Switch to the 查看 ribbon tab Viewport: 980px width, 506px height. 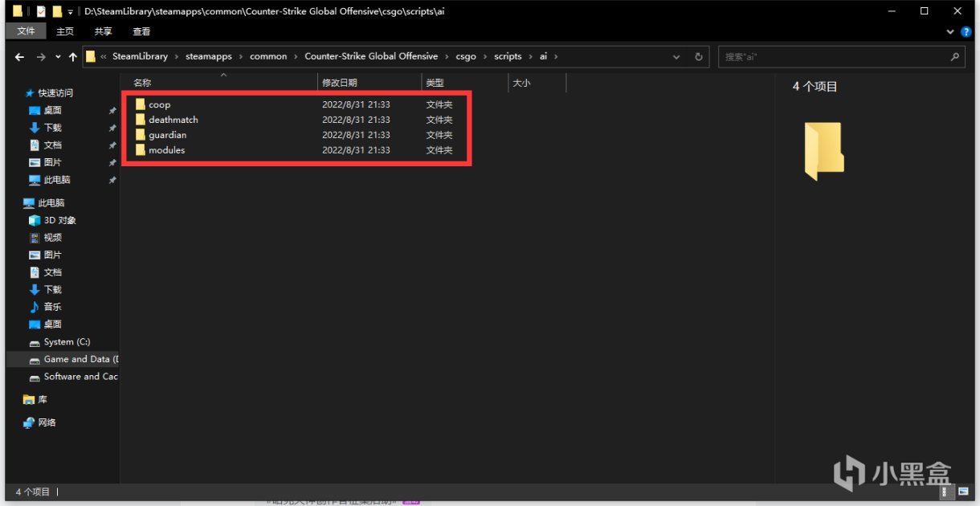coord(141,31)
